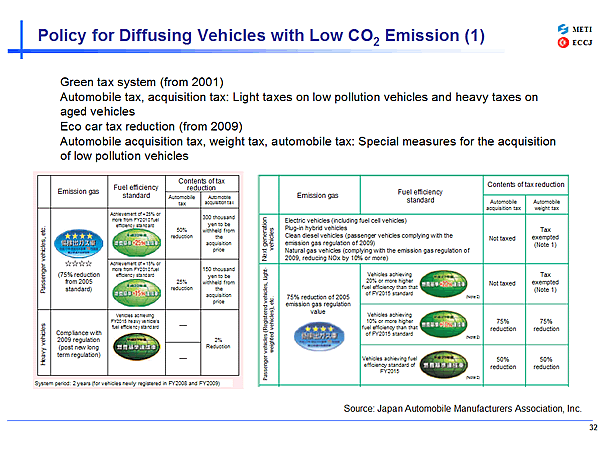Select 'Vehicles achieving 20% or more higher' text
Viewport: 600px width, 450px height.
point(390,284)
